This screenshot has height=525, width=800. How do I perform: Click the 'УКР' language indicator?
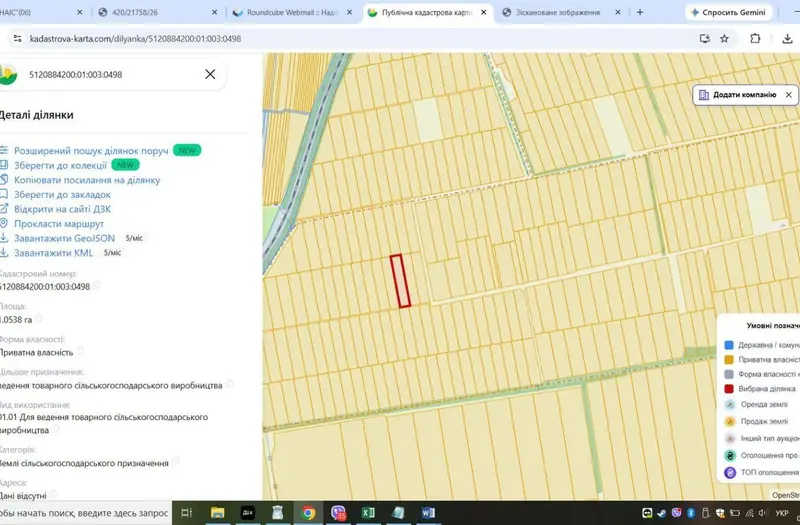point(782,513)
